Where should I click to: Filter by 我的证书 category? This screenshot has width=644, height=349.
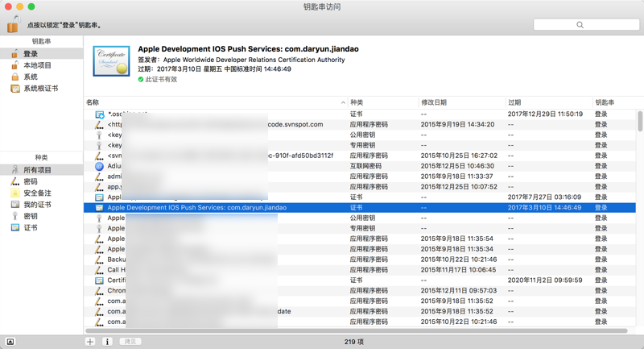[41, 204]
